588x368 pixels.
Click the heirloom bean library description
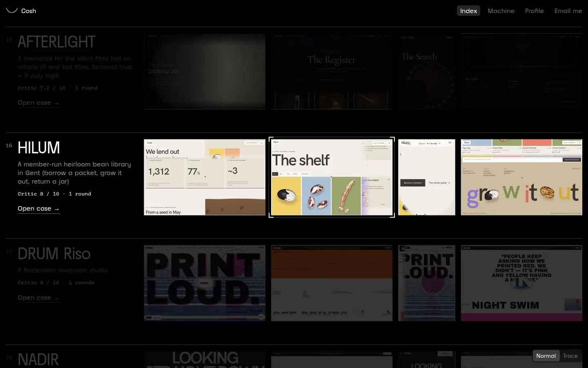(74, 173)
